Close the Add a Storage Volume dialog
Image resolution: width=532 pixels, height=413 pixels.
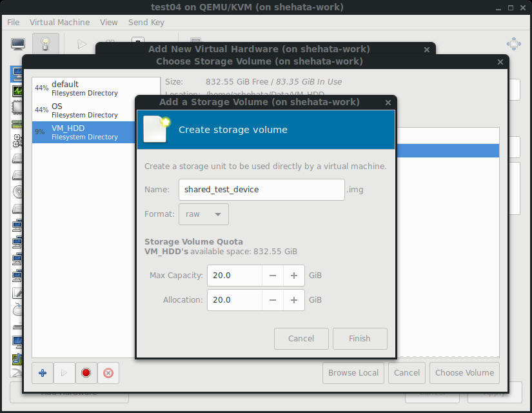tap(388, 102)
